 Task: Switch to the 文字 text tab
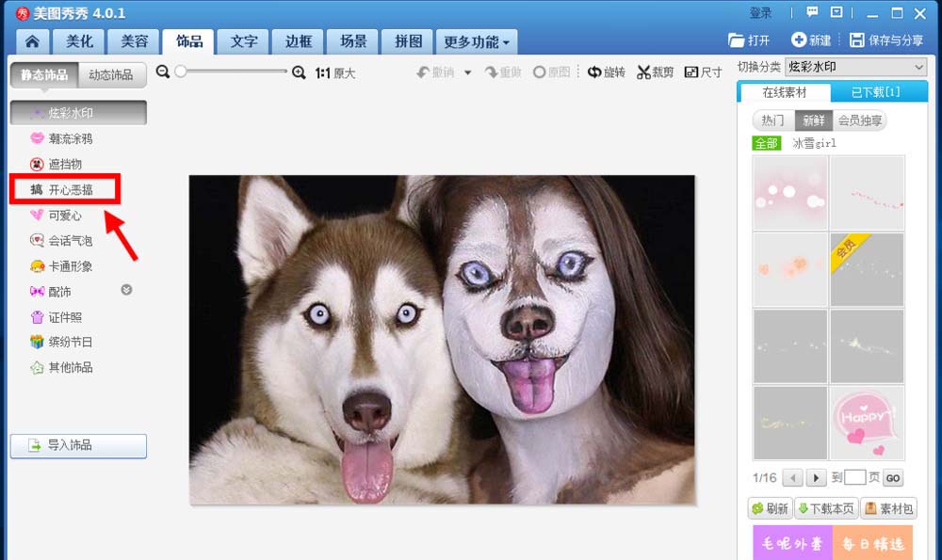click(241, 41)
